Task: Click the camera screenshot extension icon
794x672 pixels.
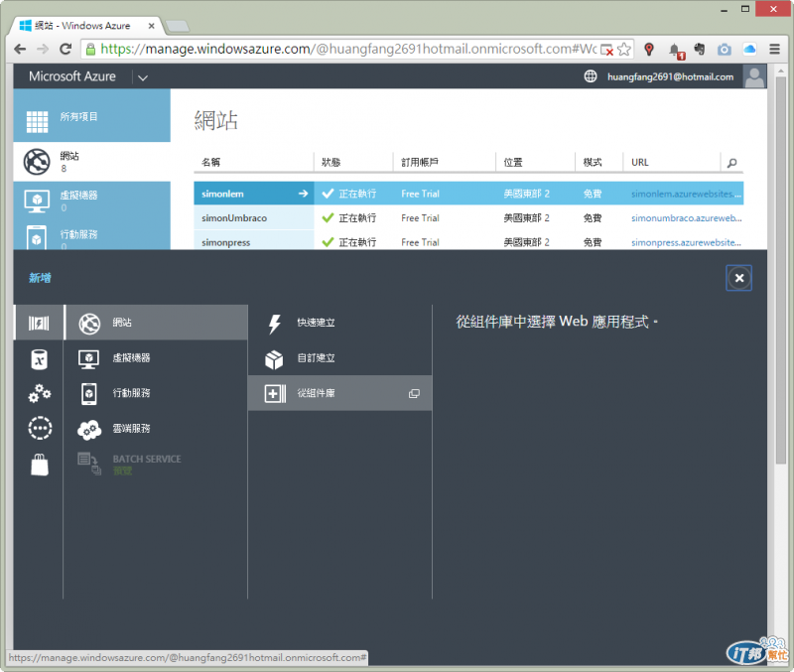Action: coord(725,49)
